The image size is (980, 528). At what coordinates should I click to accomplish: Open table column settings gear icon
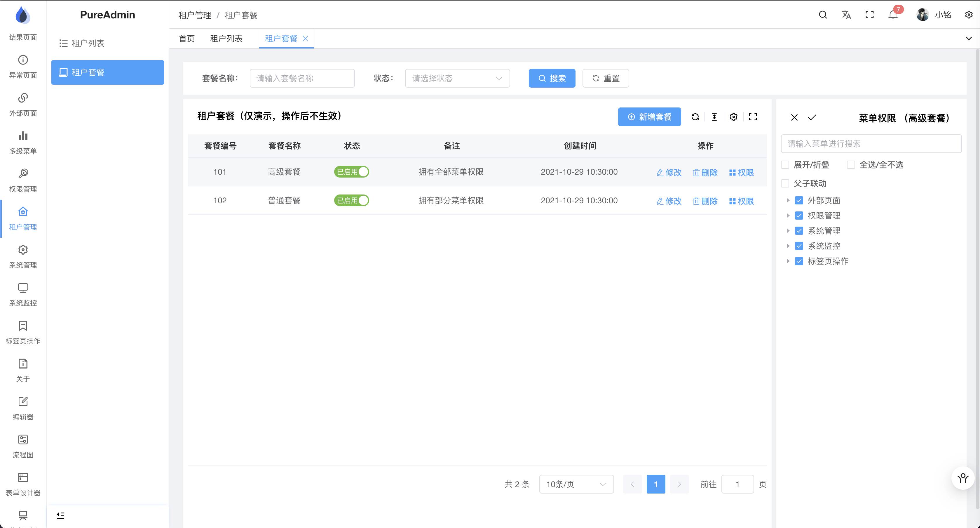click(x=733, y=117)
